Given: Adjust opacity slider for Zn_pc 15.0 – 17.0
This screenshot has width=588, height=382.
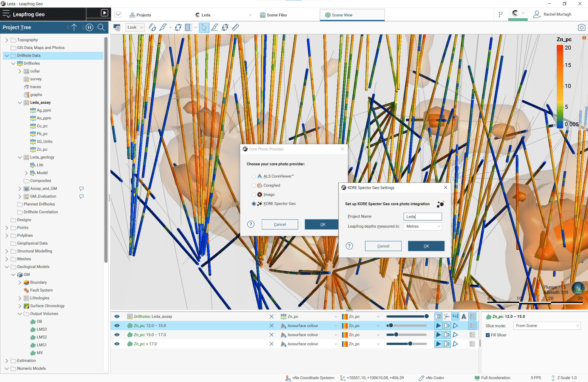Looking at the screenshot, I should click(407, 335).
